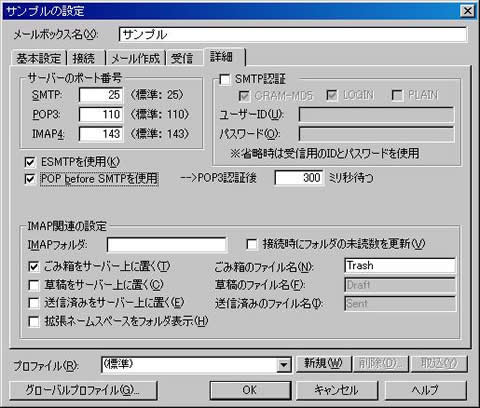
Task: Click the IMAPフォルダ text field
Action: (167, 245)
